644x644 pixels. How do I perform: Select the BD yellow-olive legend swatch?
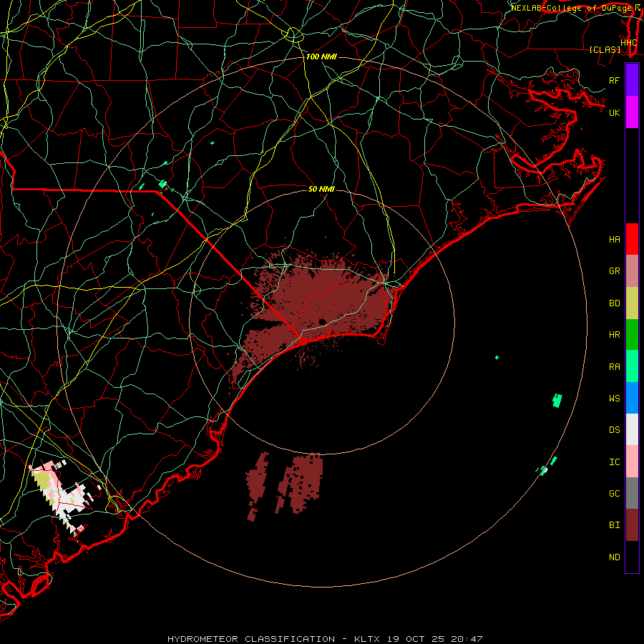point(632,303)
